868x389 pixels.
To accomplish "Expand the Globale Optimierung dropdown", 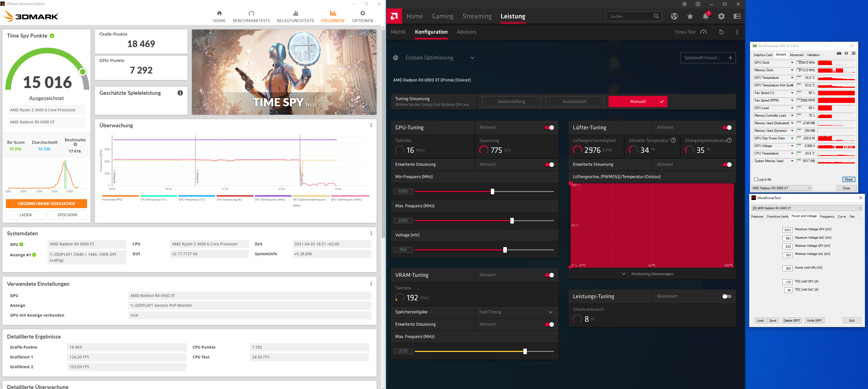I will tap(472, 58).
